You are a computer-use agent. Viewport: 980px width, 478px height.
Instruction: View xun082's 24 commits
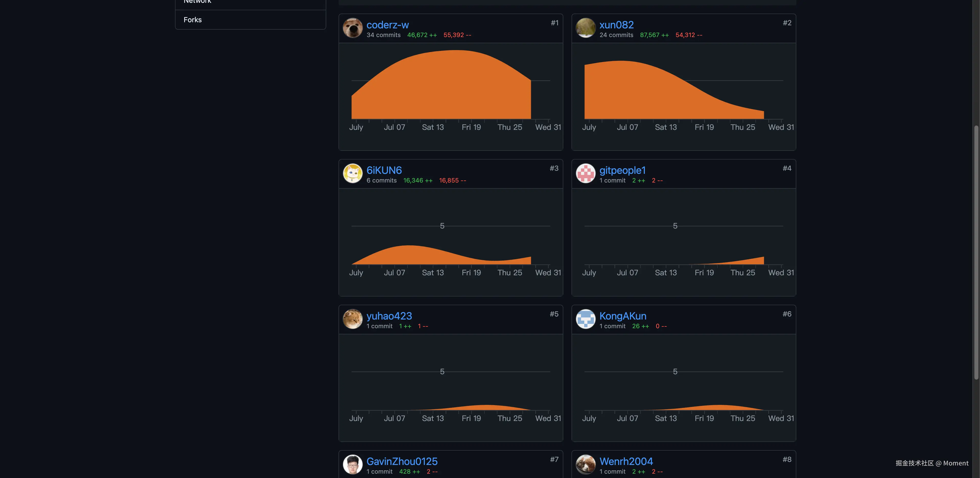click(x=616, y=35)
